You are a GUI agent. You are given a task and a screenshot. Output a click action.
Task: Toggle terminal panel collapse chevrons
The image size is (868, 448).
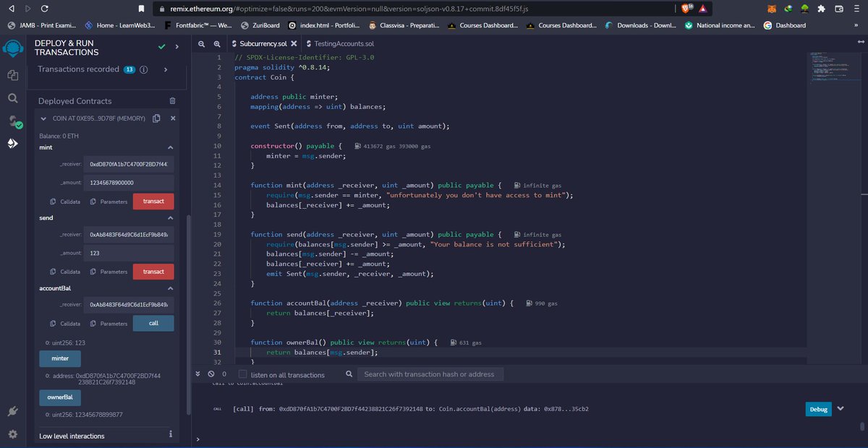click(199, 374)
